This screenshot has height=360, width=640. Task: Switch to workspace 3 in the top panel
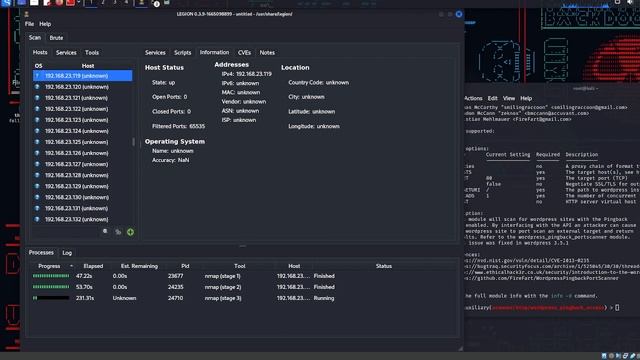[x=115, y=3]
